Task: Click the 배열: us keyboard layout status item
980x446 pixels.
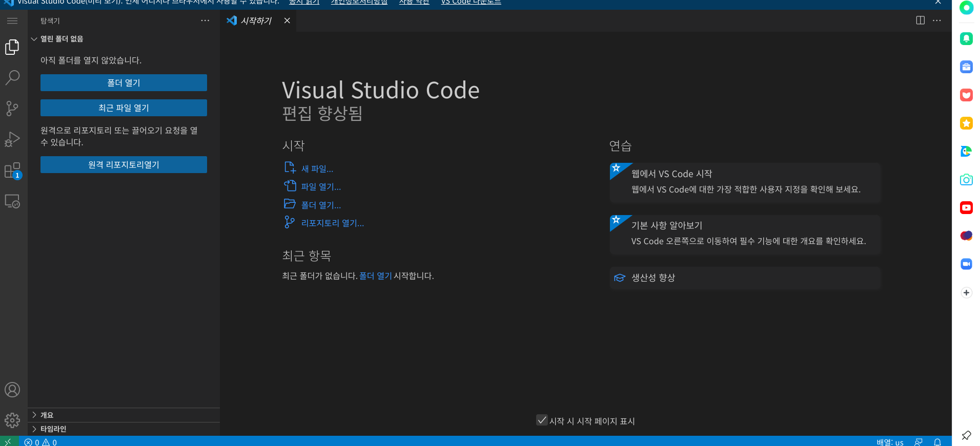Action: 890,442
